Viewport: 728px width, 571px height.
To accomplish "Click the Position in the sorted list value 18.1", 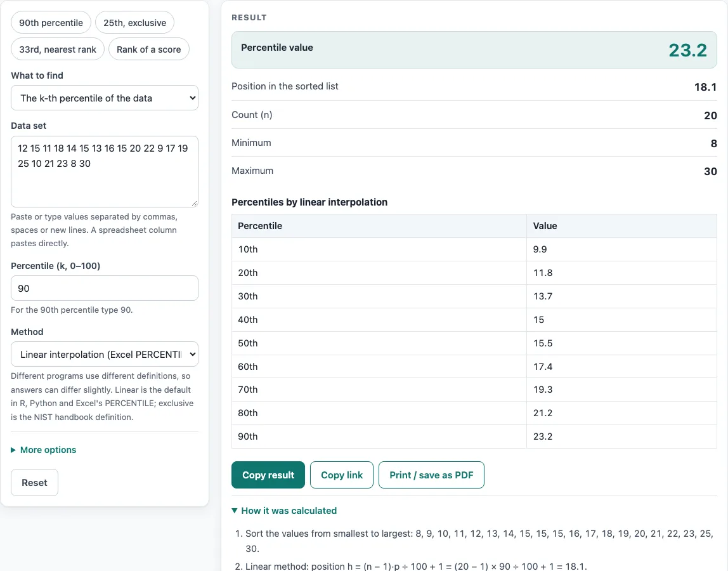I will pyautogui.click(x=705, y=87).
